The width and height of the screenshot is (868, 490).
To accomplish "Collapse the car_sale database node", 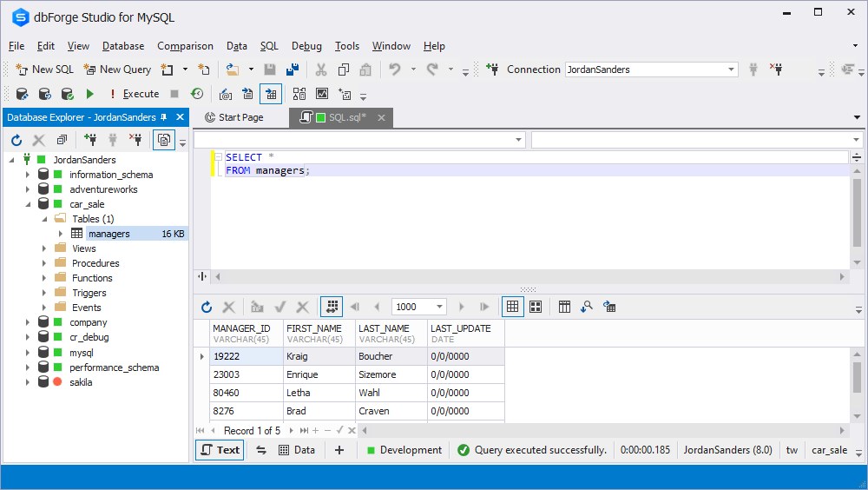I will click(x=28, y=204).
